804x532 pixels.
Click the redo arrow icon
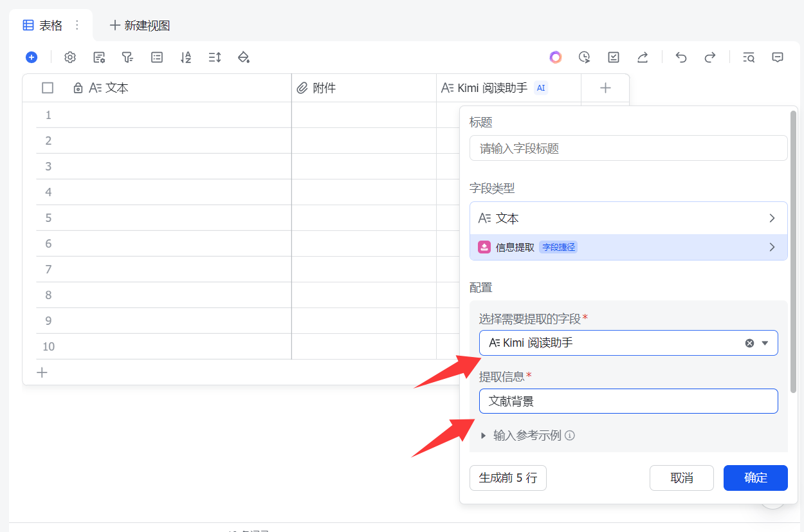click(x=710, y=57)
